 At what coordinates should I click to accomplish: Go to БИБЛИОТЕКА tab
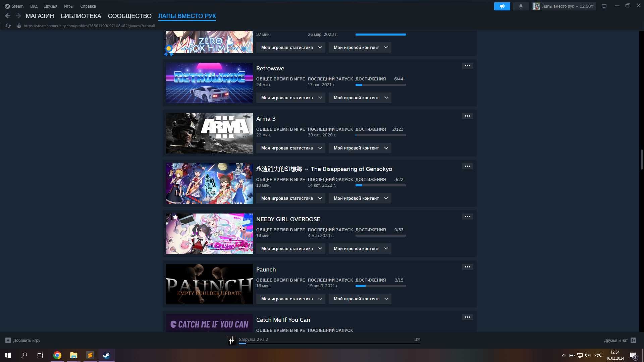[x=81, y=16]
